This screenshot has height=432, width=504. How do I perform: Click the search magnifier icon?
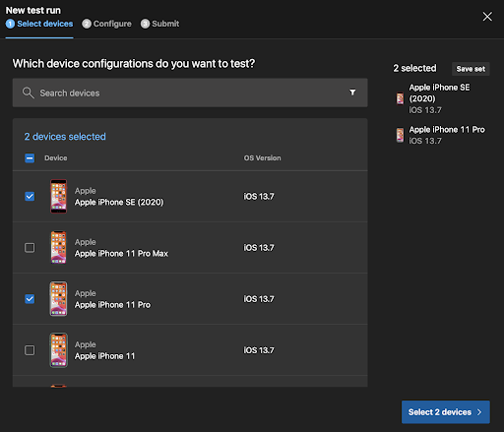(x=29, y=93)
